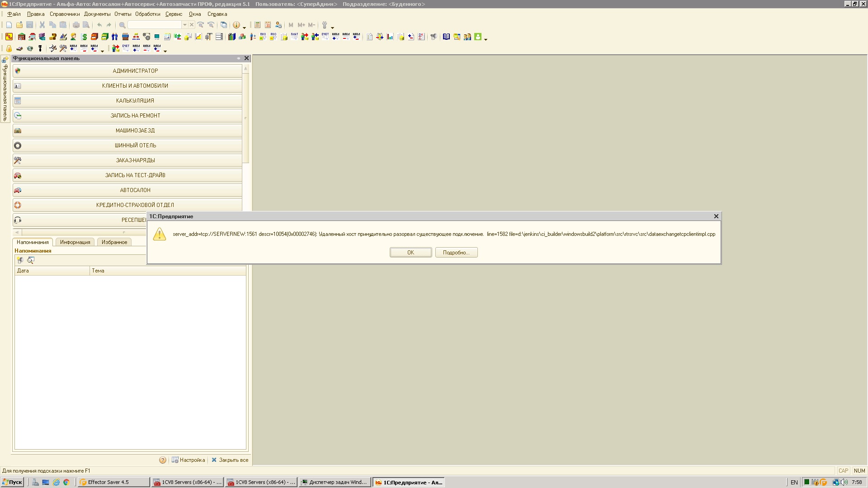Screen dimensions: 868x488
Task: Click the New document icon
Action: 9,25
